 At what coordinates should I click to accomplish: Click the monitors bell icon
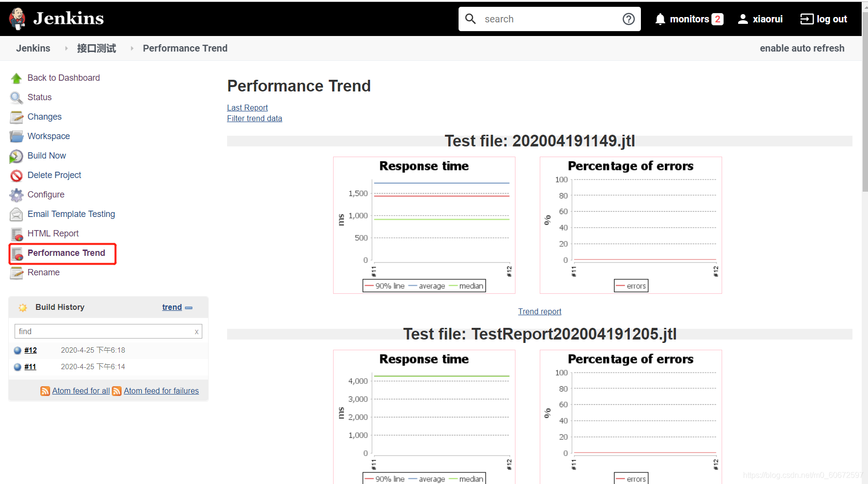(x=660, y=19)
